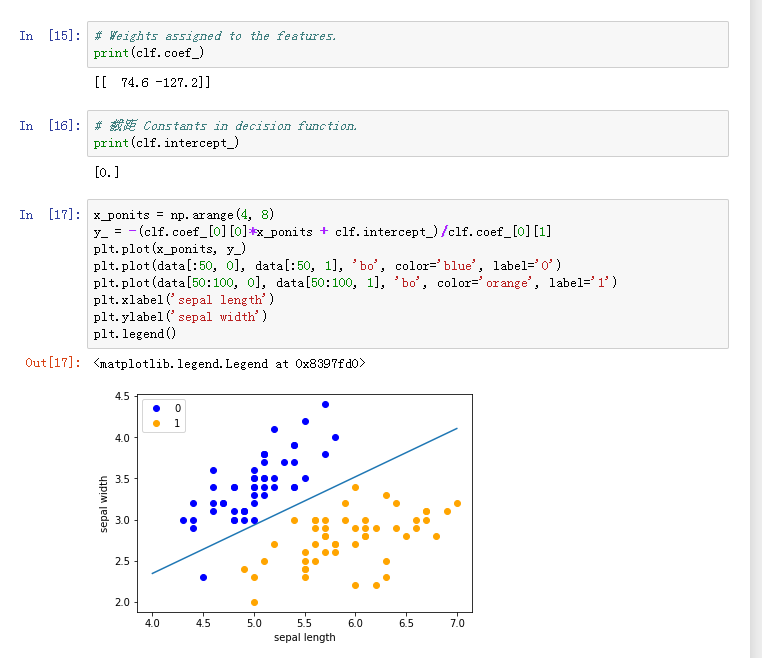Click the [0.] intercept output text
The width and height of the screenshot is (762, 658).
[x=107, y=172]
